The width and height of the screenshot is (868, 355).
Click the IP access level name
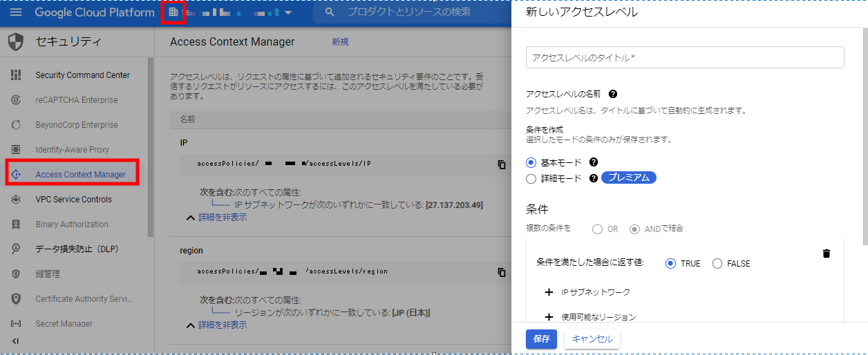pyautogui.click(x=185, y=143)
